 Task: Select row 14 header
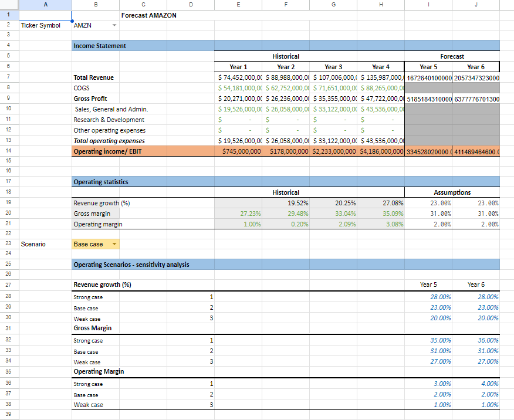[x=9, y=151]
